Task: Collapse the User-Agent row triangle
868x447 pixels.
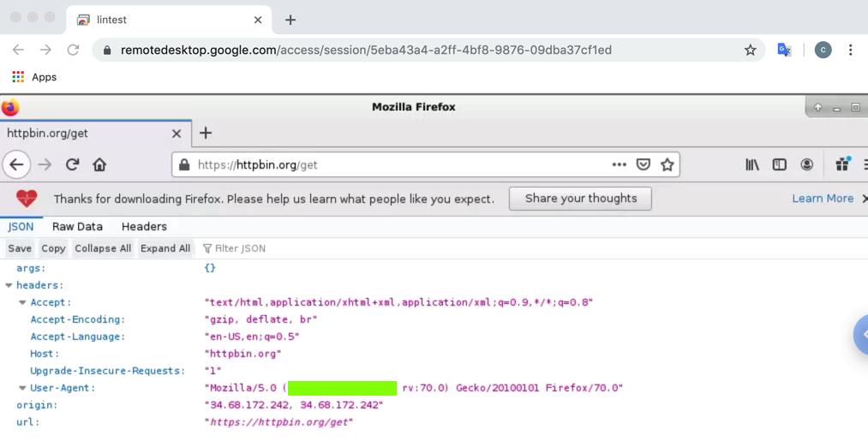Action: pyautogui.click(x=22, y=388)
